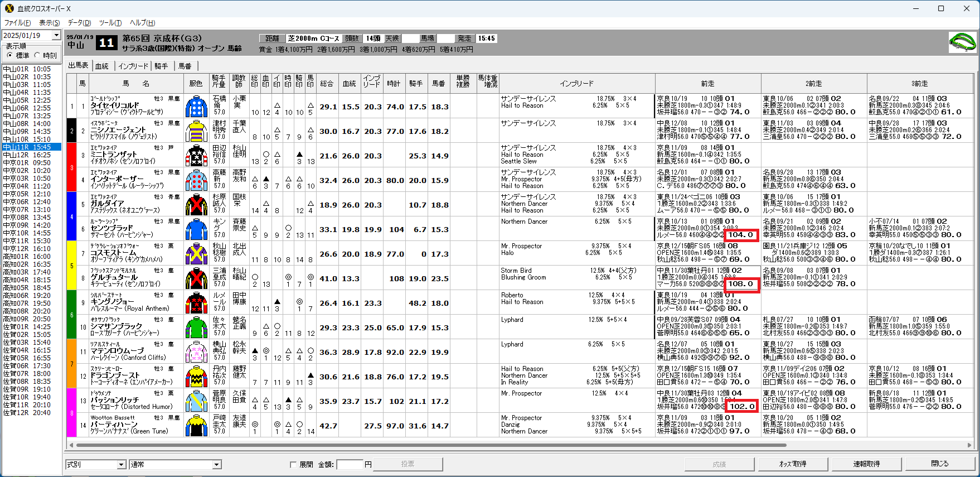The width and height of the screenshot is (980, 477).
Task: Click the 血統クロスオーバーX app icon in title bar
Action: pyautogui.click(x=9, y=8)
